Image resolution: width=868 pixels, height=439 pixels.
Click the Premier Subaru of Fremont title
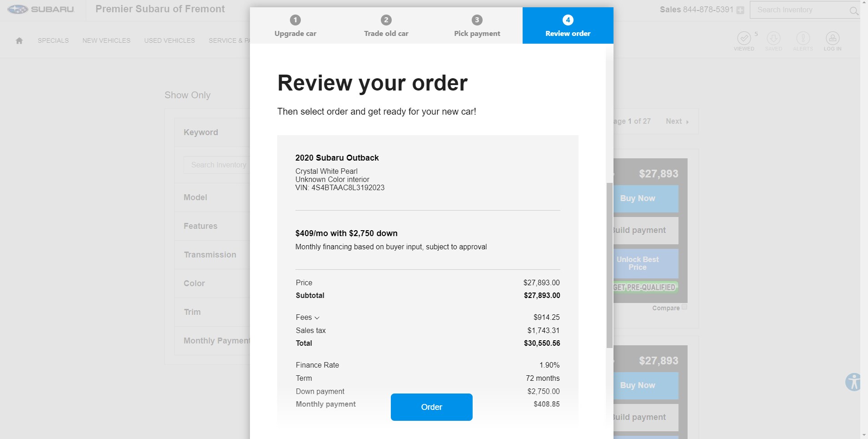click(x=160, y=9)
